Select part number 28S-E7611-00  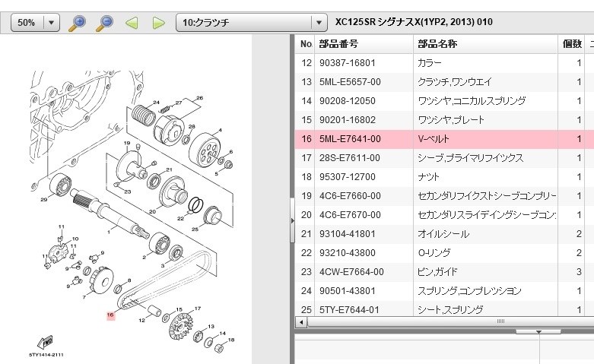click(350, 158)
